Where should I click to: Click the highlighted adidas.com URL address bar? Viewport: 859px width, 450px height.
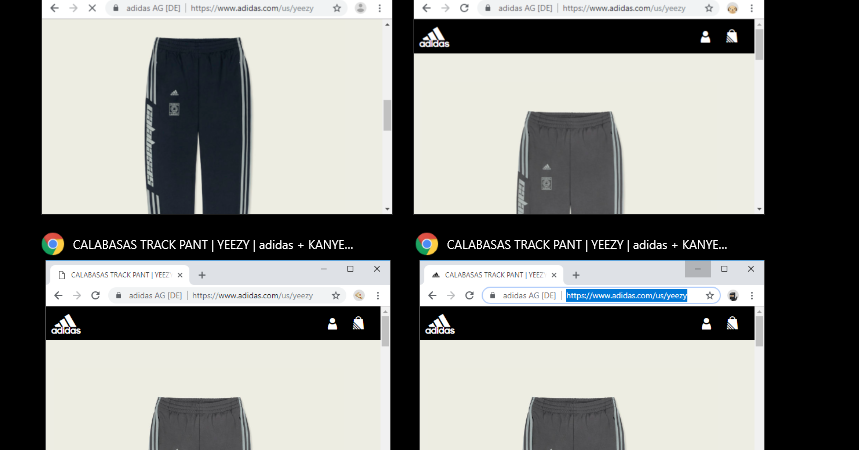[x=626, y=296]
